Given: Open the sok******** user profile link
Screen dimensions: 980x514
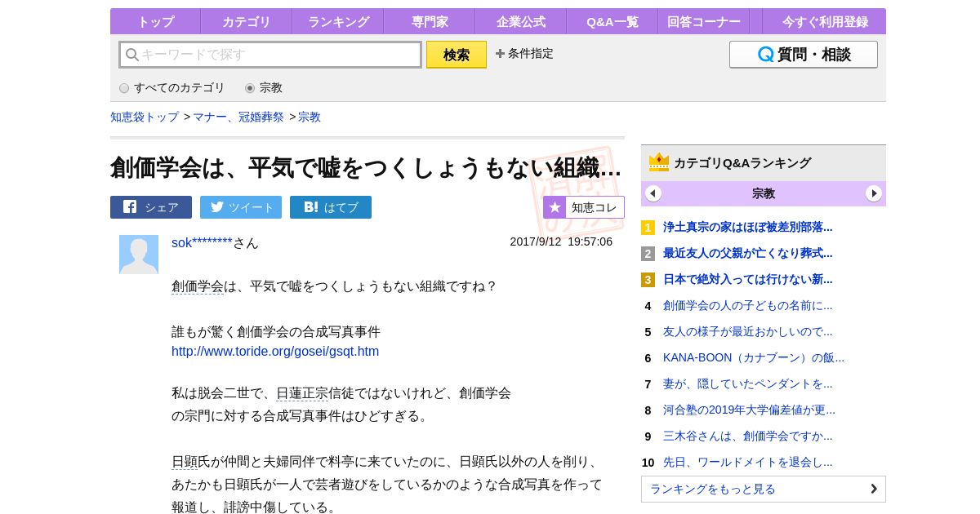Looking at the screenshot, I should click(x=202, y=242).
